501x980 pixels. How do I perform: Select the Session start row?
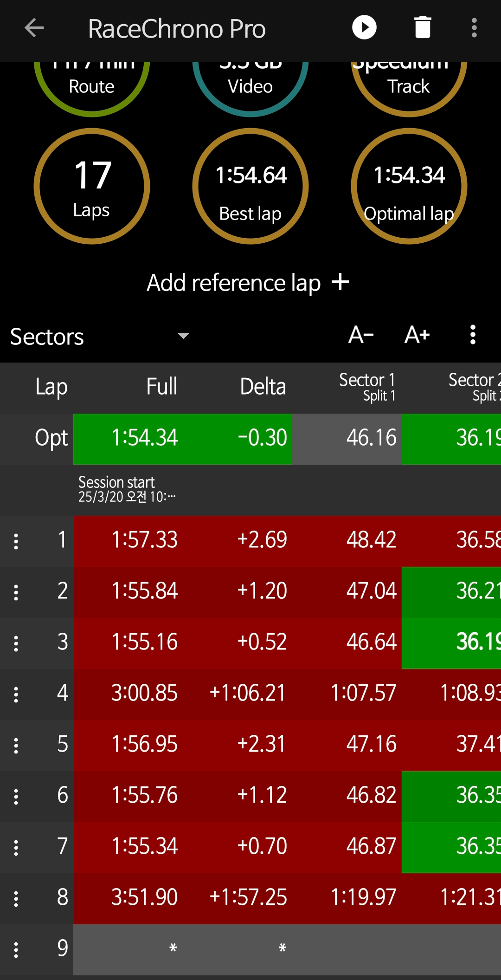tap(250, 490)
